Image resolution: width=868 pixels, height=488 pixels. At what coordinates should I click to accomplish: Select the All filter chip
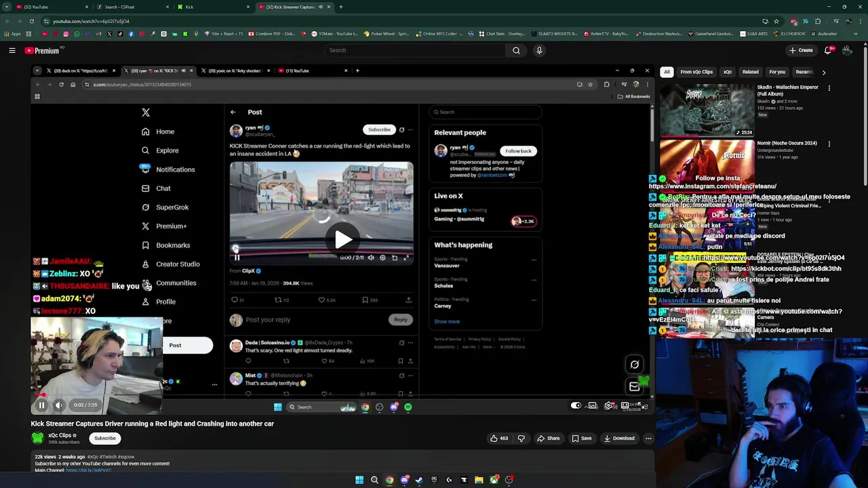667,72
